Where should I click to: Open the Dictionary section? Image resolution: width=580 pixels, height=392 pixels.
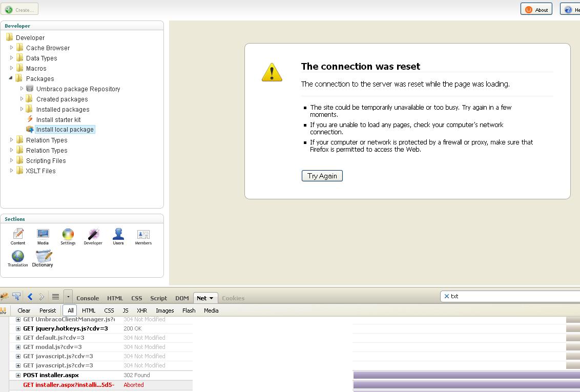[x=43, y=258]
